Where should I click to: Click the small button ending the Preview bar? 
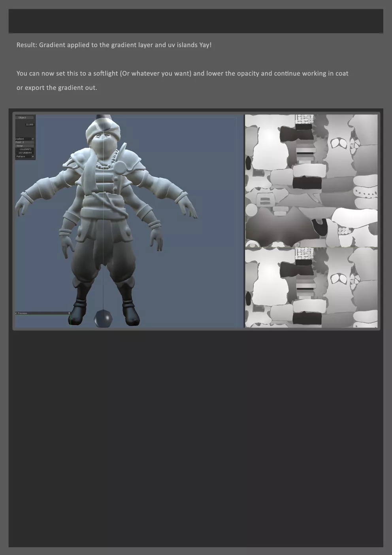coord(69,313)
